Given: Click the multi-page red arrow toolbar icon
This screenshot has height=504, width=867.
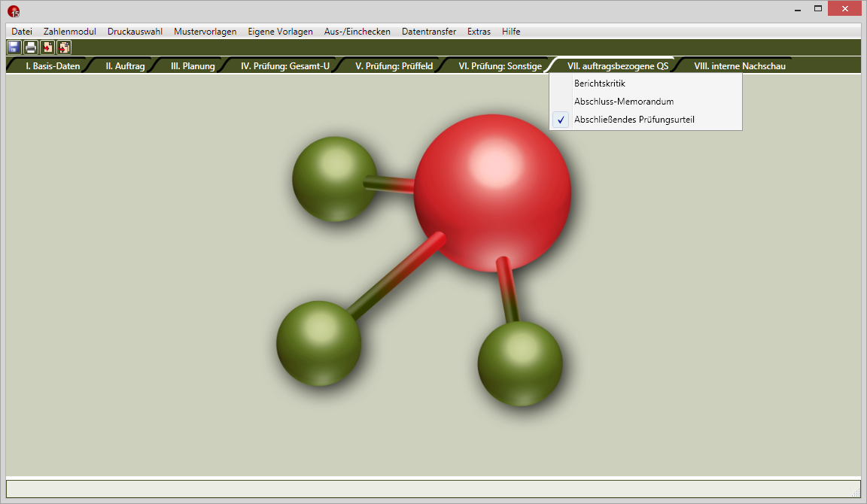Looking at the screenshot, I should click(64, 47).
